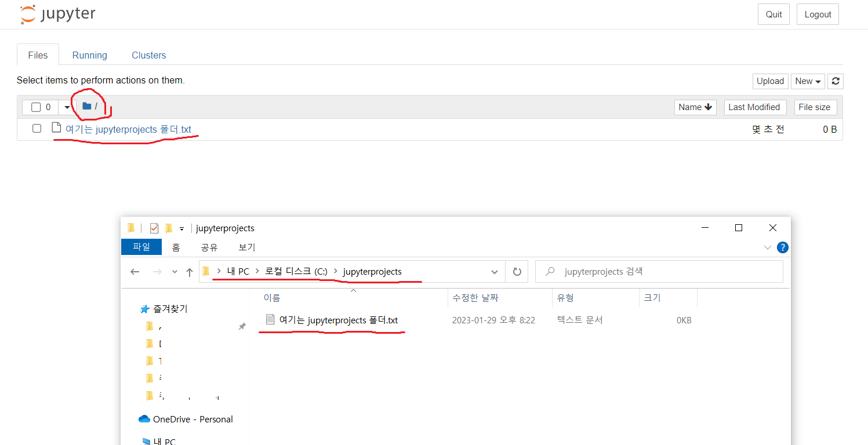Click the folder icon in Explorer title bar
Viewport: 868px width, 445px height.
coord(131,228)
